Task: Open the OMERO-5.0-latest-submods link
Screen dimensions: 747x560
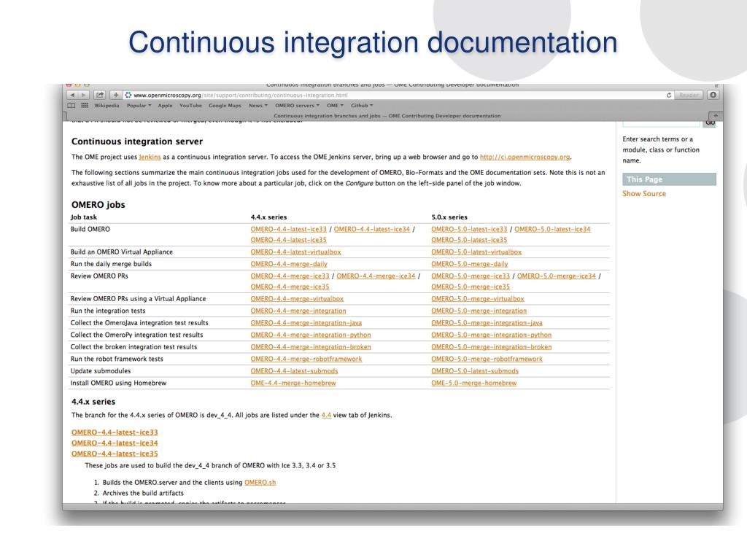Action: [x=475, y=371]
